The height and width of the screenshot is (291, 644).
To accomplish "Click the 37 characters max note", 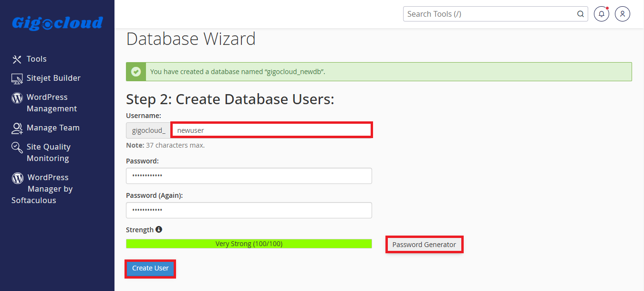I will (x=165, y=145).
